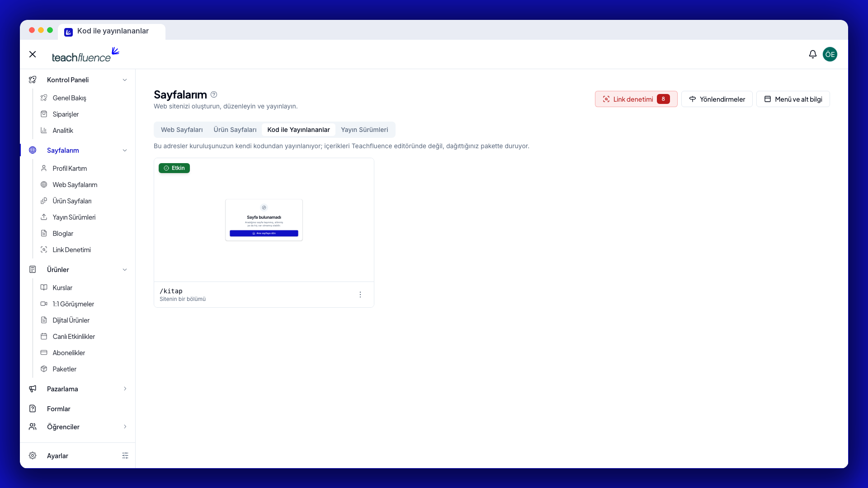Open Yönlendirmeler button
The height and width of the screenshot is (488, 868).
click(x=717, y=99)
